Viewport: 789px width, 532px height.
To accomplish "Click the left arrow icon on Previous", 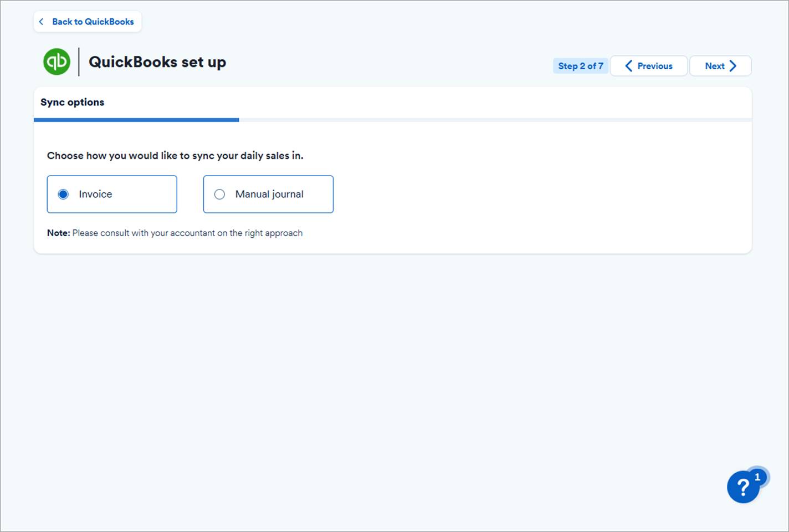I will tap(628, 66).
